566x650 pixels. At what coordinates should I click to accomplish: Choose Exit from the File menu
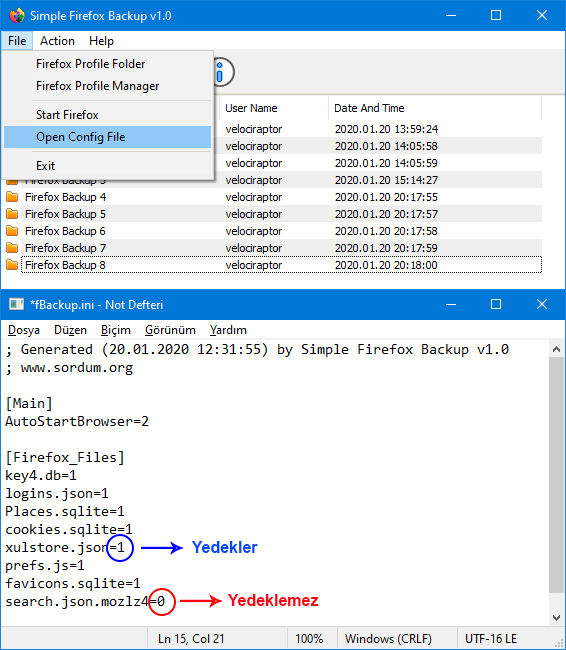tap(108, 166)
